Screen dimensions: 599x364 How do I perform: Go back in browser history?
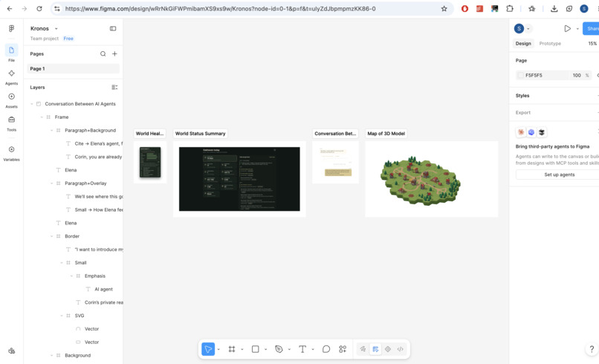coord(10,9)
